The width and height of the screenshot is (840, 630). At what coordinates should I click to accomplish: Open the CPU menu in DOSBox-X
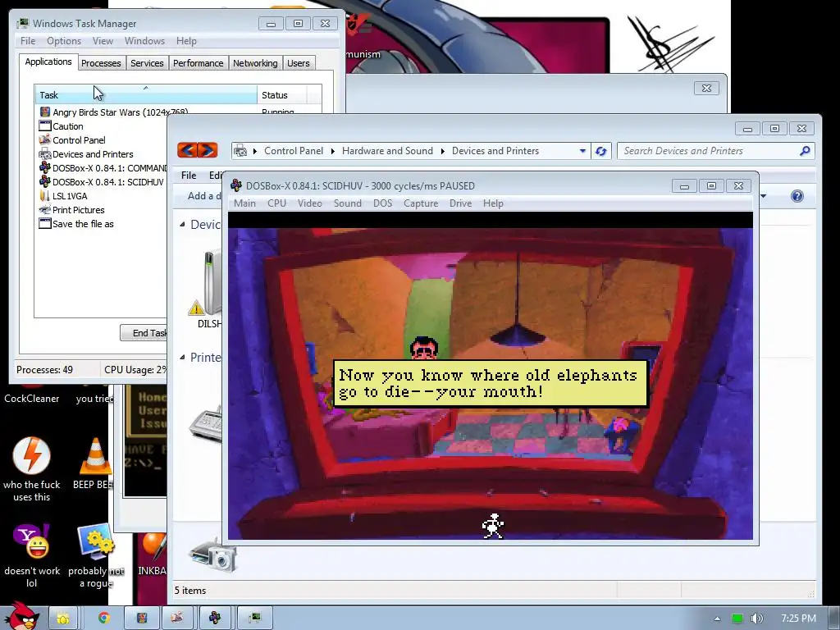point(276,203)
